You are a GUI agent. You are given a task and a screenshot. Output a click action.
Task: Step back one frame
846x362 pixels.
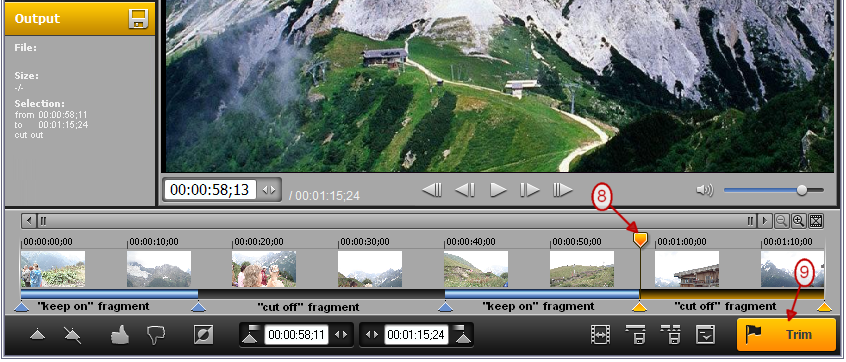(x=465, y=190)
